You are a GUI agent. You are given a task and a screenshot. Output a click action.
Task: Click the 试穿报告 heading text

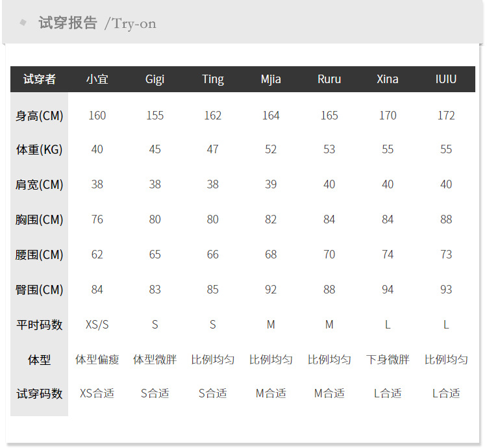(68, 23)
